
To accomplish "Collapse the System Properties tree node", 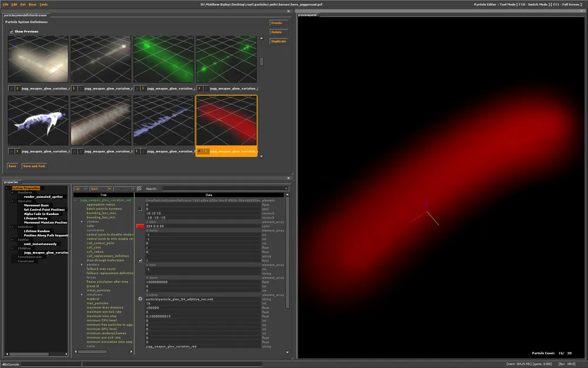I will [x=6, y=188].
